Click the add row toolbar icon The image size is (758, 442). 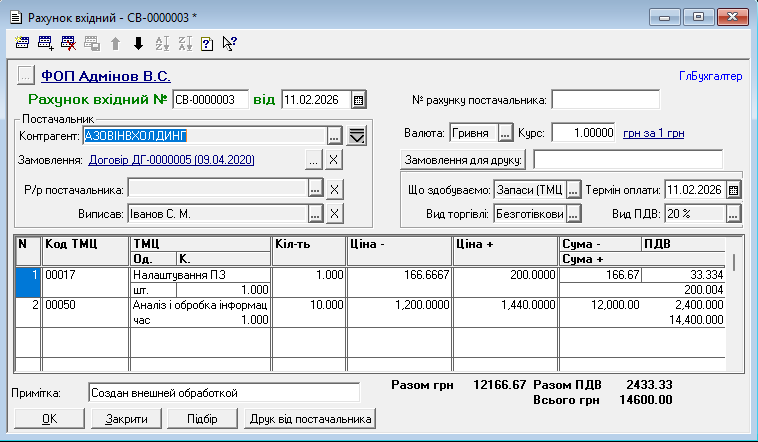(46, 43)
